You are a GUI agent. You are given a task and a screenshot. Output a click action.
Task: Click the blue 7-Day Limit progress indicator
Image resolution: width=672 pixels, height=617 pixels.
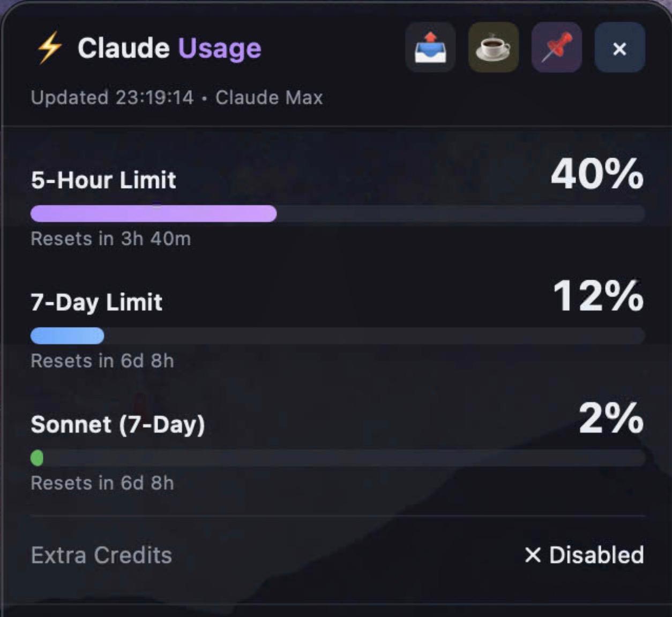pos(67,336)
